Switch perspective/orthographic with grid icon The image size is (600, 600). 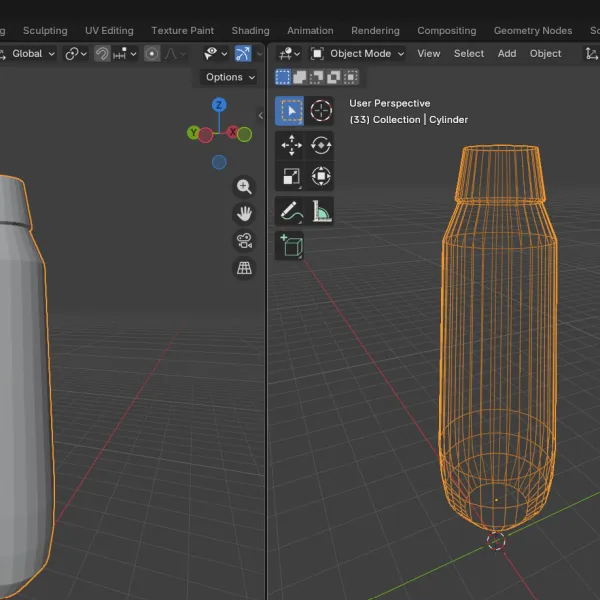pyautogui.click(x=244, y=268)
